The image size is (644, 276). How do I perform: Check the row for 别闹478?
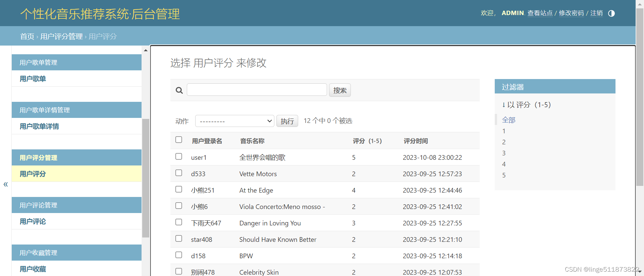(x=179, y=271)
